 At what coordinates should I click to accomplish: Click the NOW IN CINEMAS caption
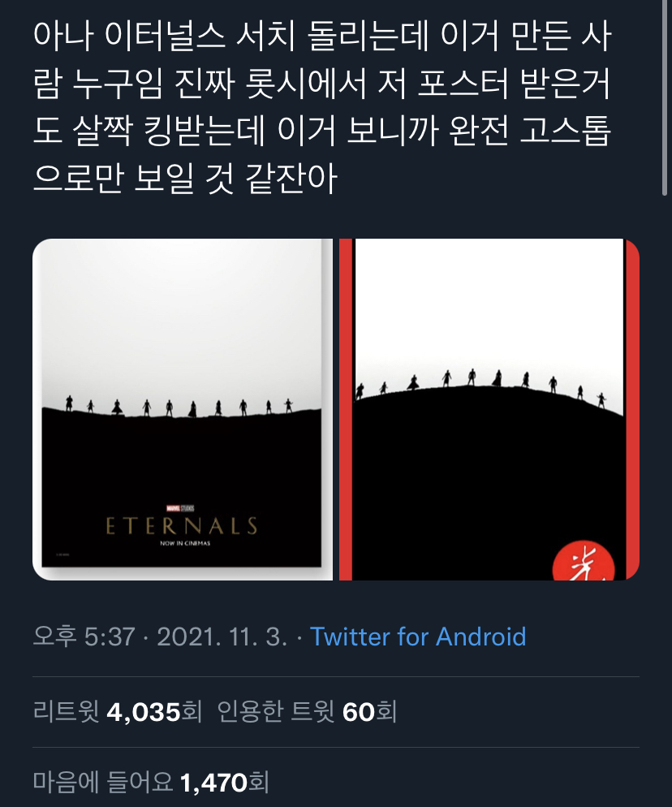185,543
